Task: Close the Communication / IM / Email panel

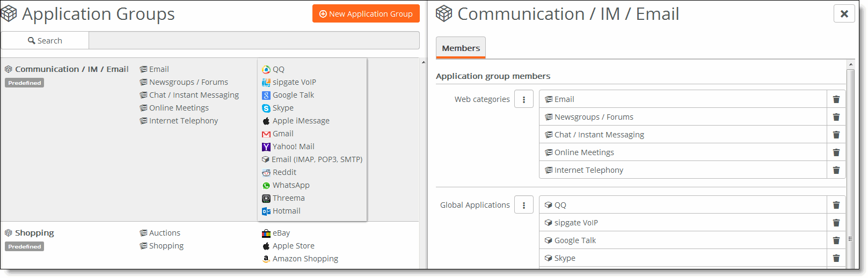Action: 844,13
